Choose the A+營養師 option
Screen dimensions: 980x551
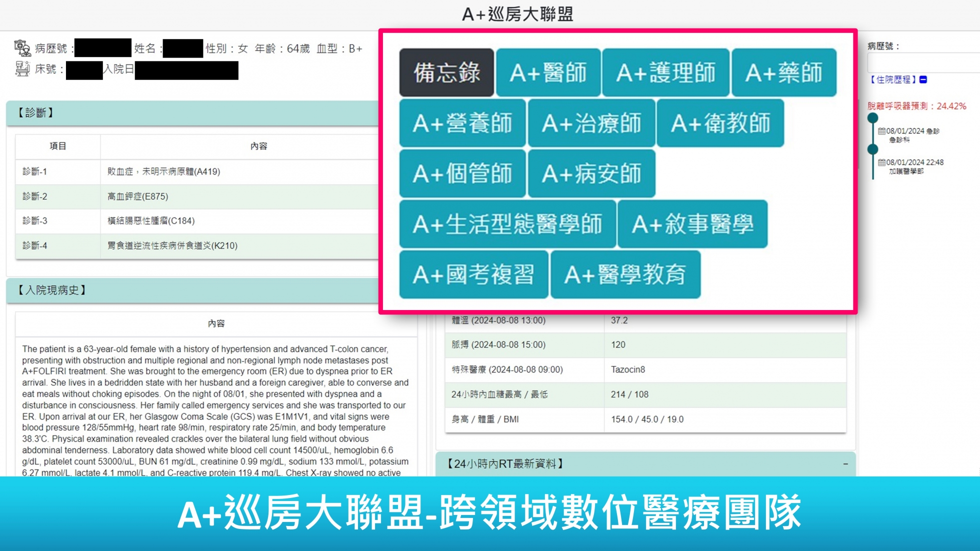tap(462, 123)
